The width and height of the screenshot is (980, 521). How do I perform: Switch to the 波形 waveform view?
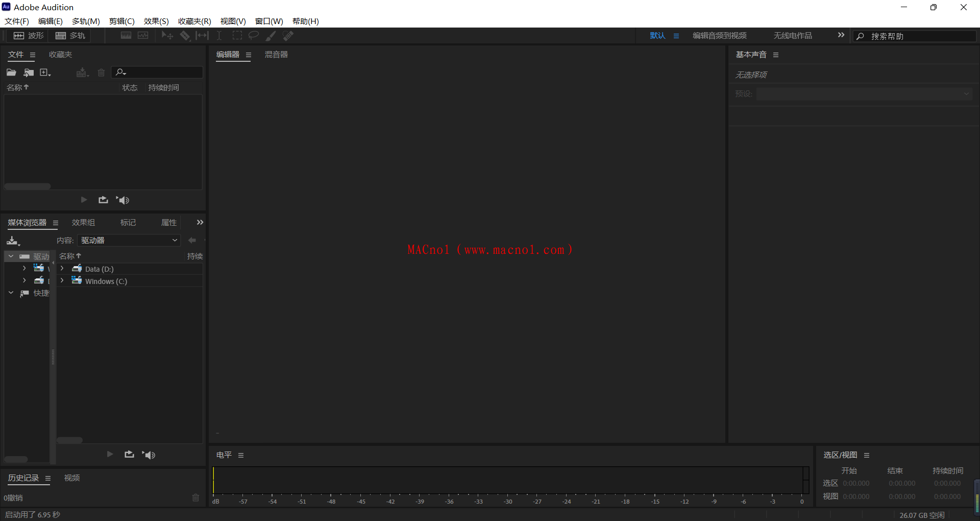pos(28,36)
